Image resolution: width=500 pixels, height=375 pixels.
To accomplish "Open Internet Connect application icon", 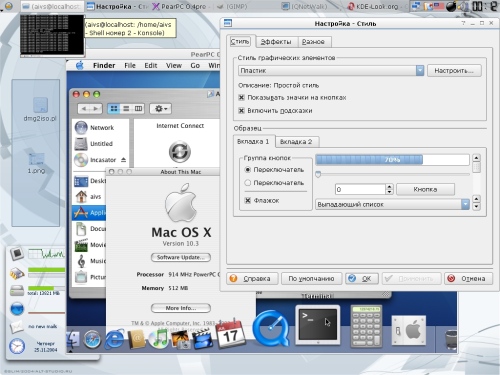I will [x=180, y=151].
